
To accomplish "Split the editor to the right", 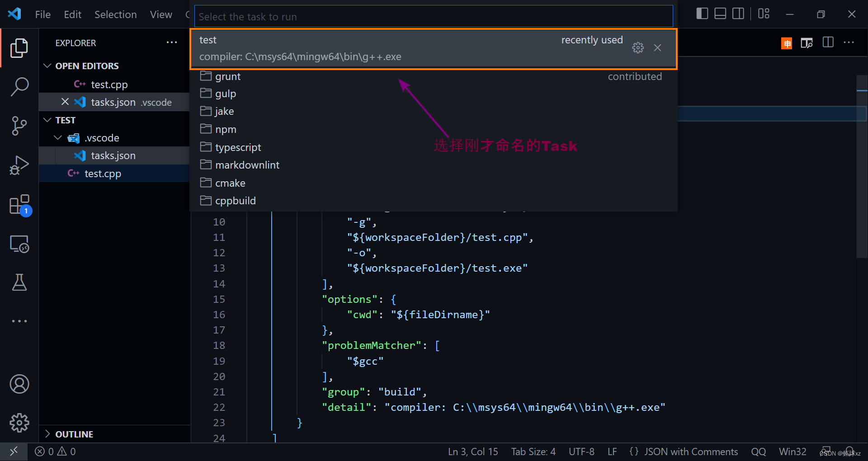I will click(x=828, y=42).
